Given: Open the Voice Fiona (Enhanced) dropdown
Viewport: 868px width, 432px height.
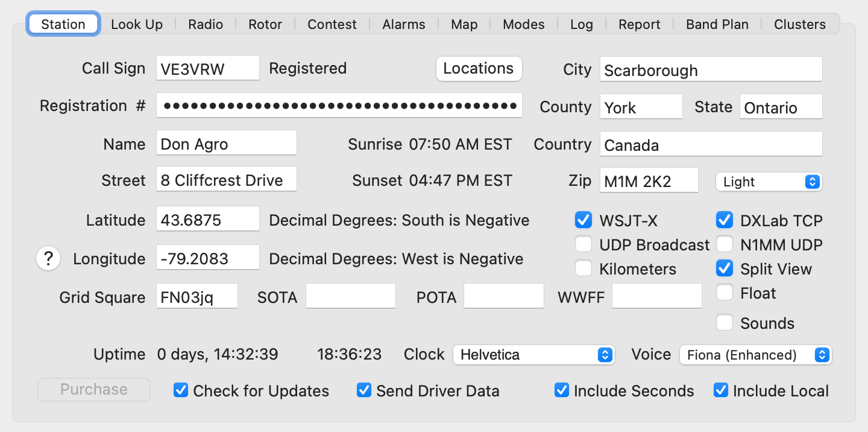Looking at the screenshot, I should point(755,355).
